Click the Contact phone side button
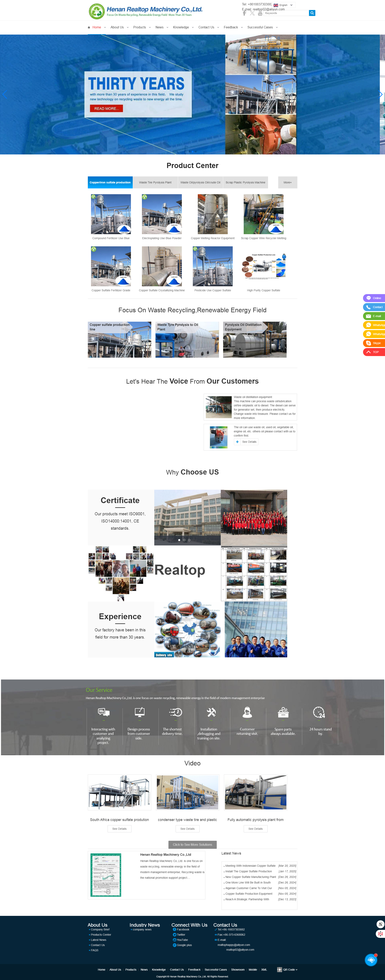 click(374, 307)
